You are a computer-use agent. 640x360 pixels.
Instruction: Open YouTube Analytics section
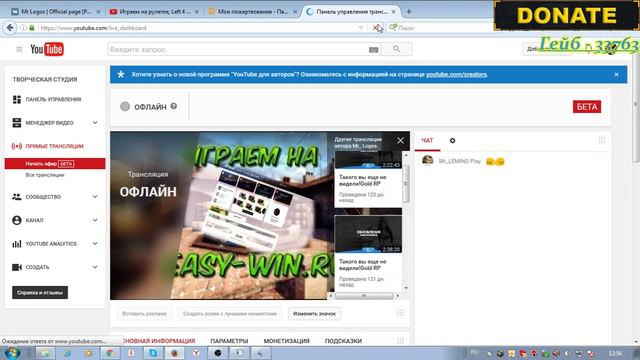(x=51, y=244)
